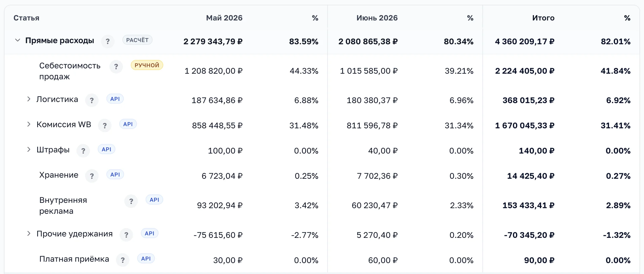Show help for Платная приёмка
This screenshot has height=274, width=644.
click(x=122, y=260)
